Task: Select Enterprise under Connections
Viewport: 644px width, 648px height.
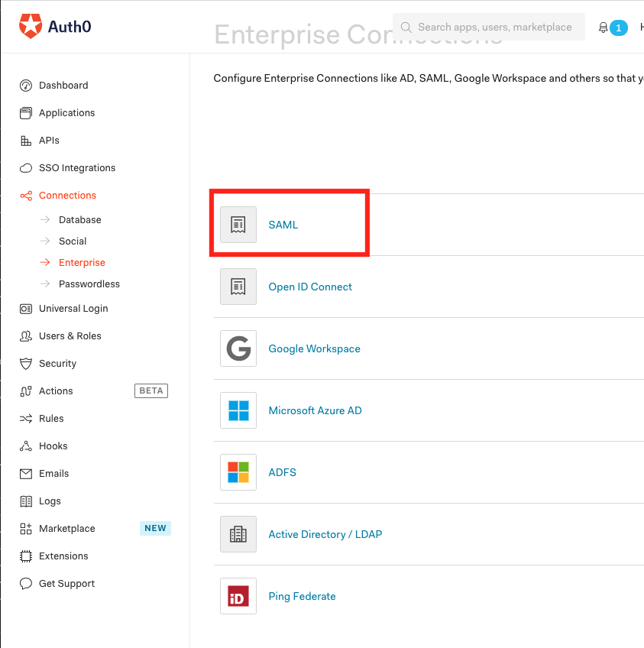Action: pos(83,263)
